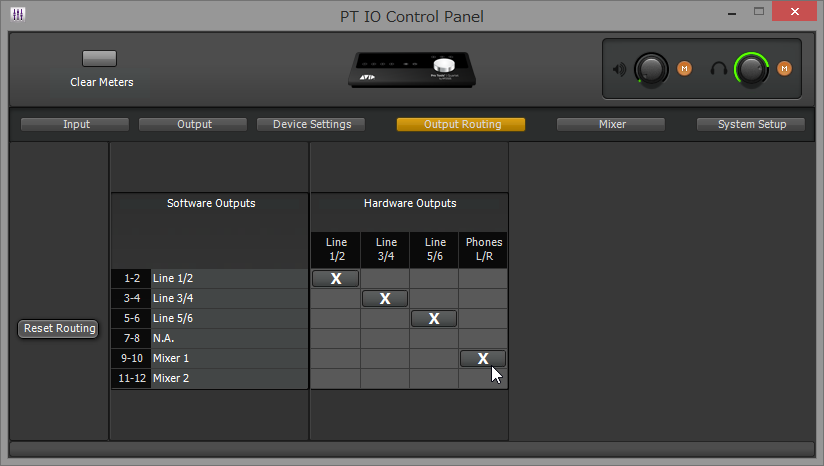Image resolution: width=824 pixels, height=466 pixels.
Task: Switch to the System Setup tab
Action: click(x=751, y=125)
